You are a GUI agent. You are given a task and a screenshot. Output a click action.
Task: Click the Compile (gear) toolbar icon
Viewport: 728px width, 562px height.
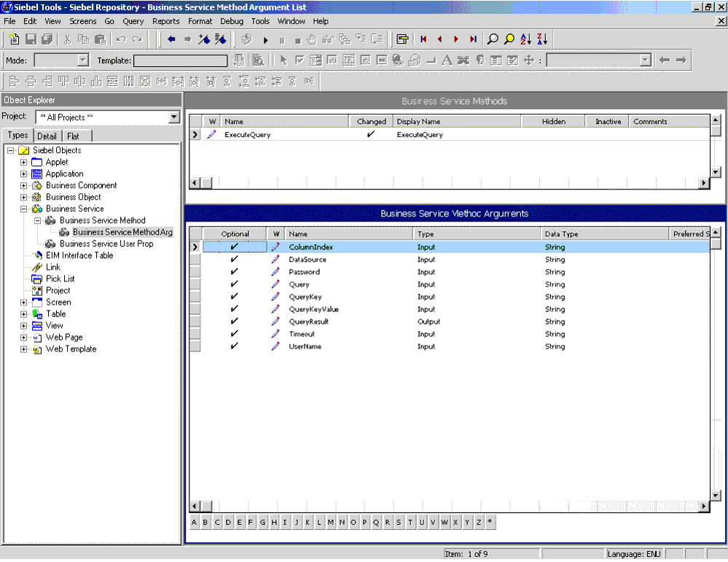246,39
